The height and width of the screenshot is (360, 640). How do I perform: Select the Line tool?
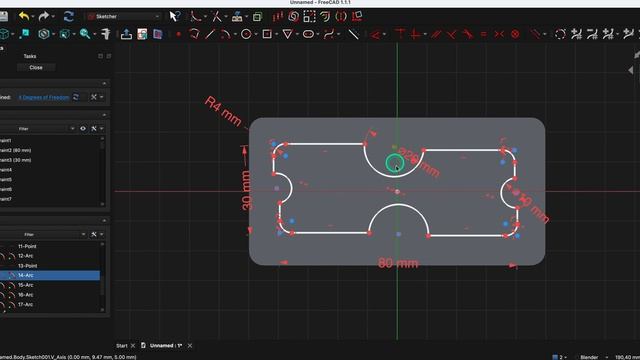pos(210,34)
